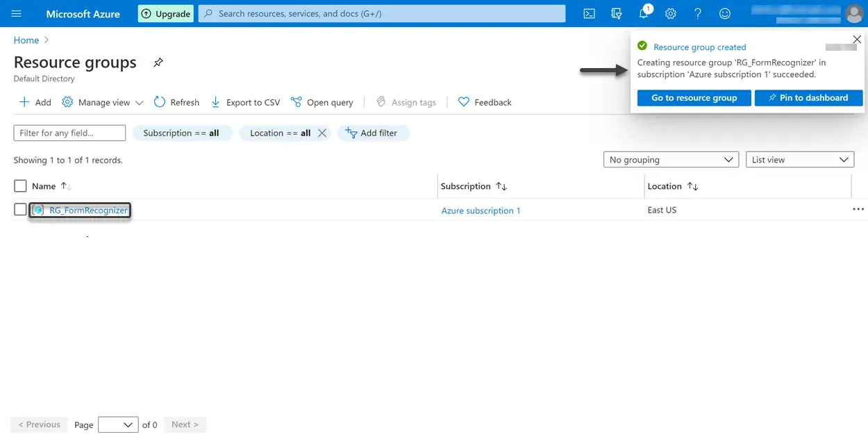Click the Previous page button
Viewport: 868px width, 446px height.
point(39,424)
